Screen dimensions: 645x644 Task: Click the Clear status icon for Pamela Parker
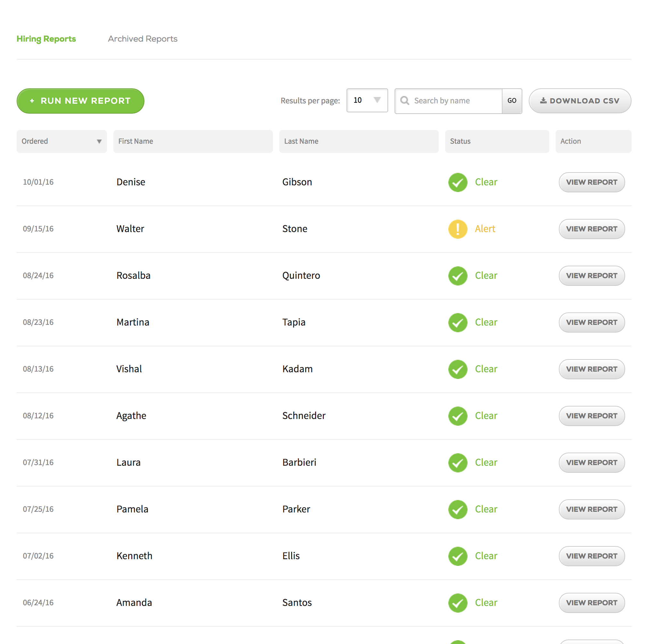[x=458, y=510]
